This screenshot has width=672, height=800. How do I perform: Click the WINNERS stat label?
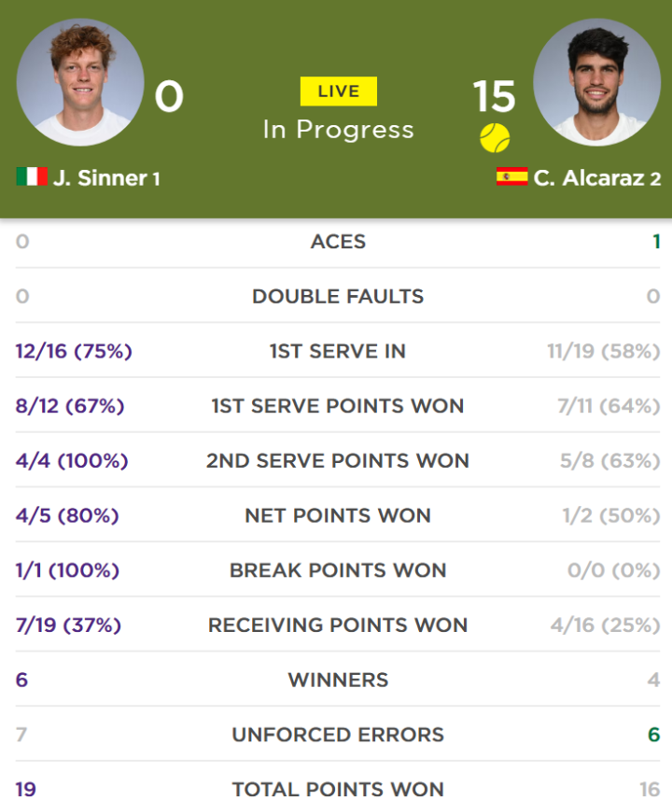coord(338,681)
